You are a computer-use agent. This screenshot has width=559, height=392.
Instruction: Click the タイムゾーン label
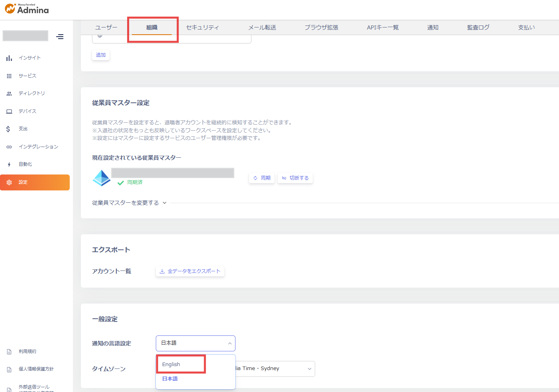point(109,369)
